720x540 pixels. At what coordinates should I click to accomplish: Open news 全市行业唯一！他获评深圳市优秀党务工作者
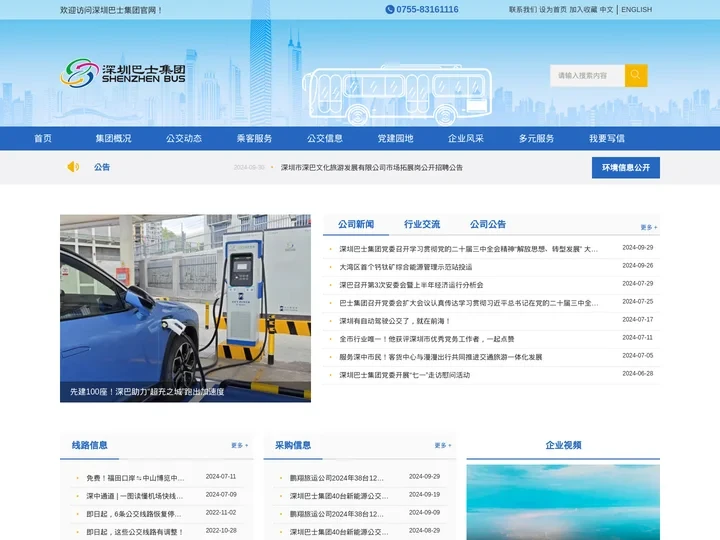(x=427, y=339)
